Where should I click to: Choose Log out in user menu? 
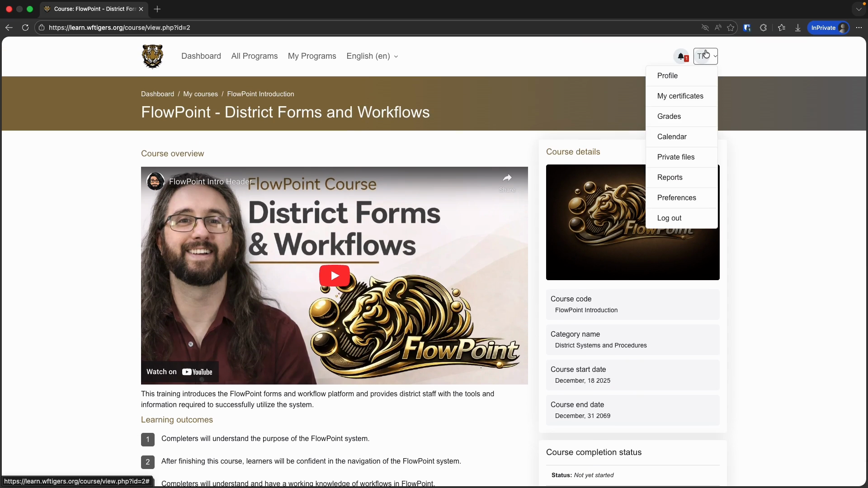click(669, 218)
